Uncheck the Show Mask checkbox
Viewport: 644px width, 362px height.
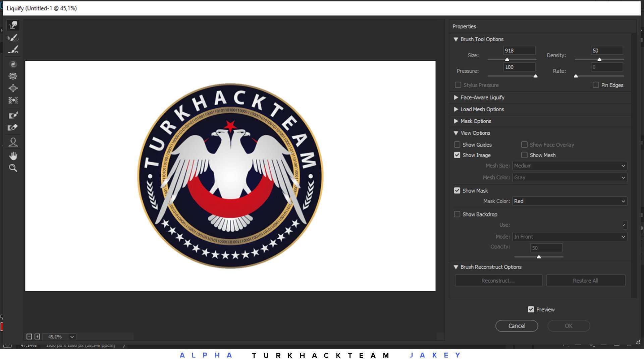(457, 191)
